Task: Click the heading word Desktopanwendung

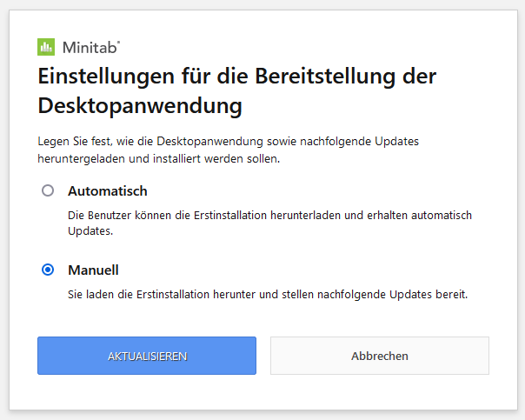Action: pos(140,106)
